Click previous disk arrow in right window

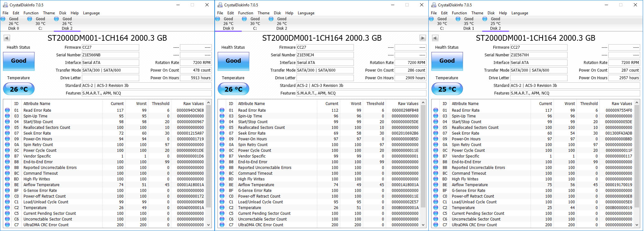[x=435, y=38]
